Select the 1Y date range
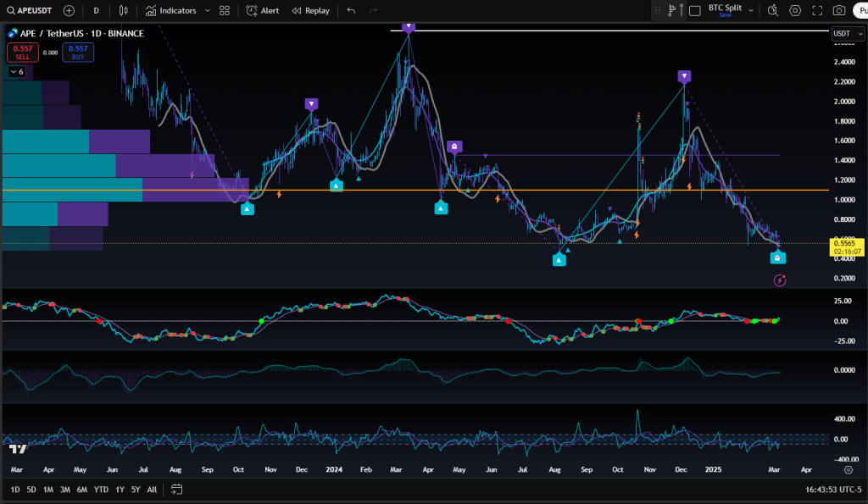The image size is (868, 504). 120,490
